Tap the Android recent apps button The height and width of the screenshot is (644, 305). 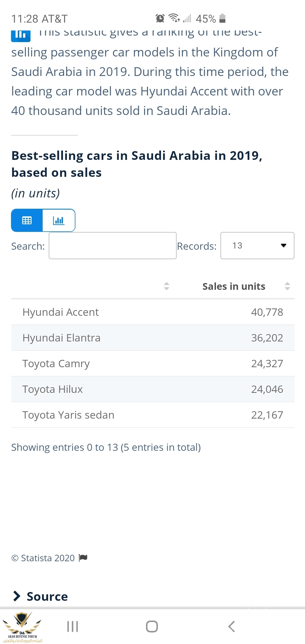pos(73,626)
